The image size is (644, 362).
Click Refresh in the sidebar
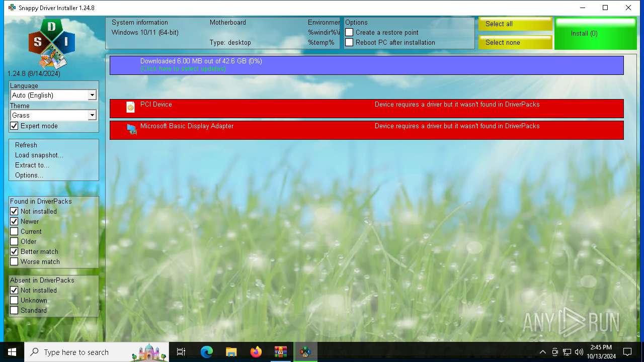(x=26, y=145)
